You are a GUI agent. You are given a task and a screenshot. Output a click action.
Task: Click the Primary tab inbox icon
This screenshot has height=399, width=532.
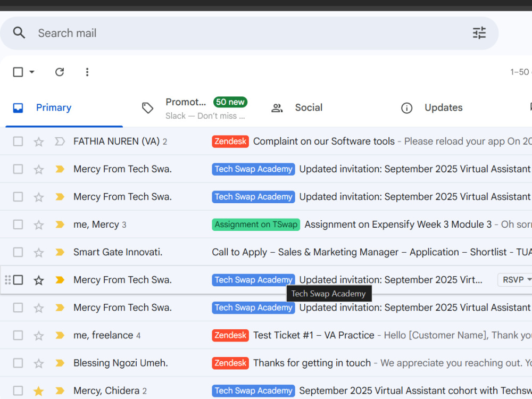(x=18, y=108)
